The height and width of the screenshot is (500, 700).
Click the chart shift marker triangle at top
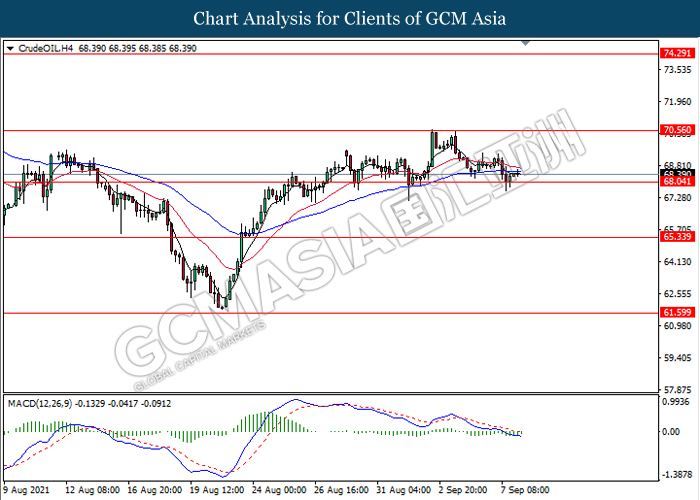(525, 43)
